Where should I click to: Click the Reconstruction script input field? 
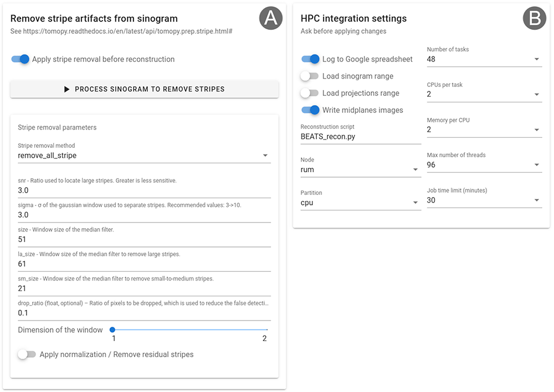pyautogui.click(x=361, y=137)
